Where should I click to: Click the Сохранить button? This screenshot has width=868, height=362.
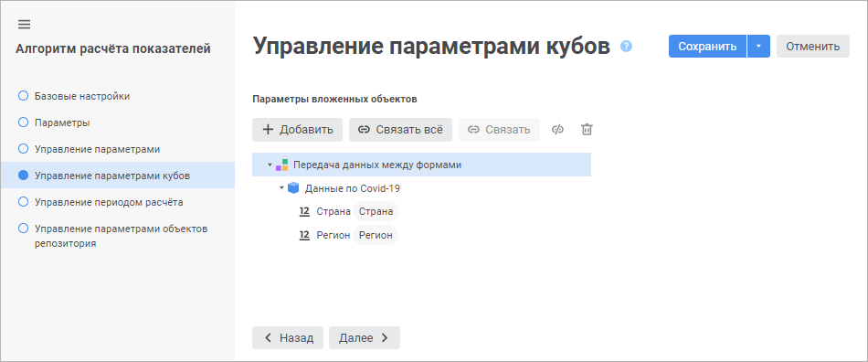point(707,47)
